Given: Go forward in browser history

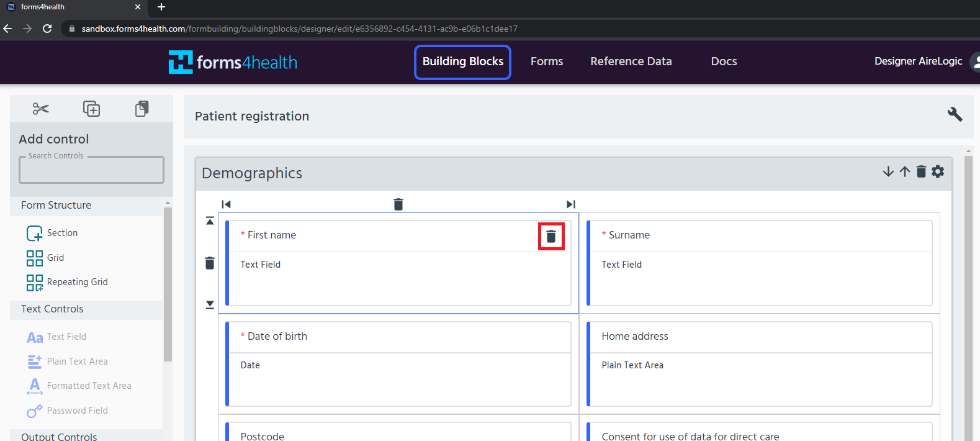Looking at the screenshot, I should (27, 29).
